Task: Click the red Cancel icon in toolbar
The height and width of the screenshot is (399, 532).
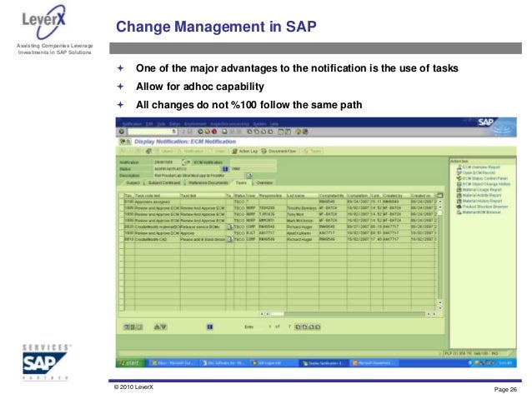Action: point(214,132)
